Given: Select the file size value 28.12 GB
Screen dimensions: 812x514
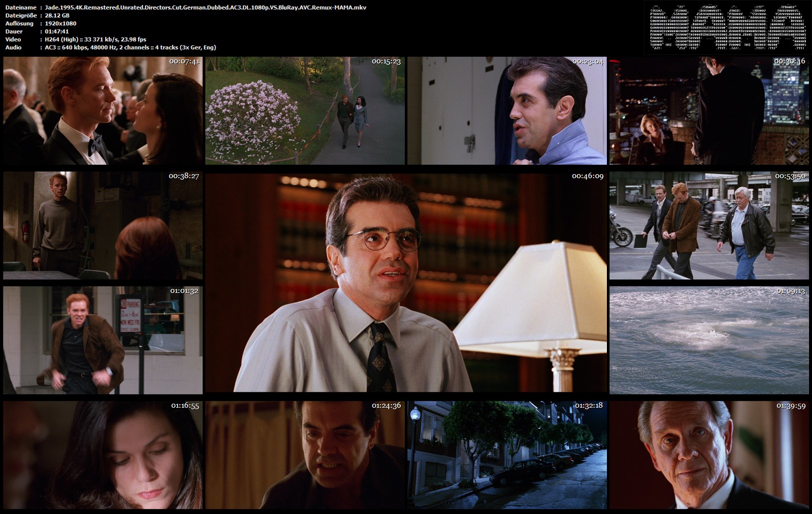Looking at the screenshot, I should [57, 15].
